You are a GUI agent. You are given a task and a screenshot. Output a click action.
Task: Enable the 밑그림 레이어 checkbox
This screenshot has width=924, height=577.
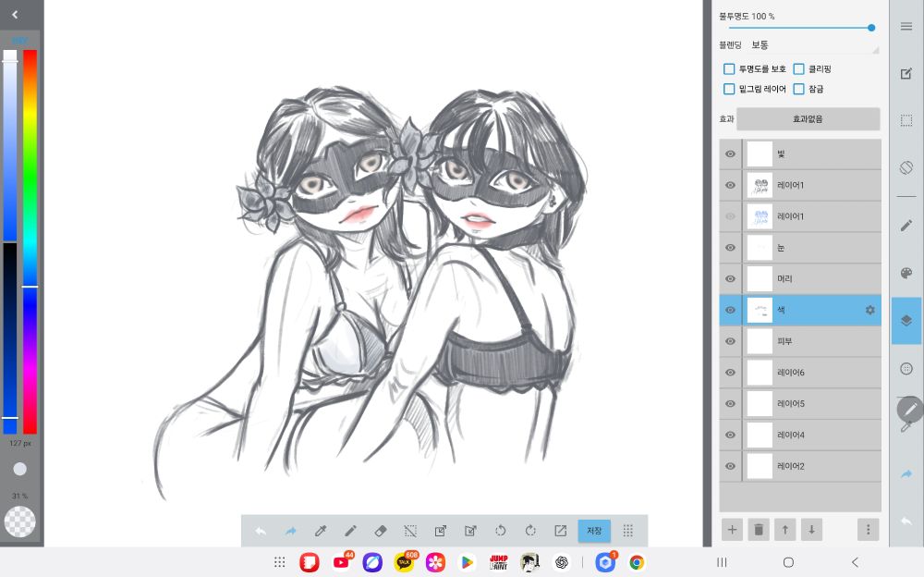coord(729,89)
